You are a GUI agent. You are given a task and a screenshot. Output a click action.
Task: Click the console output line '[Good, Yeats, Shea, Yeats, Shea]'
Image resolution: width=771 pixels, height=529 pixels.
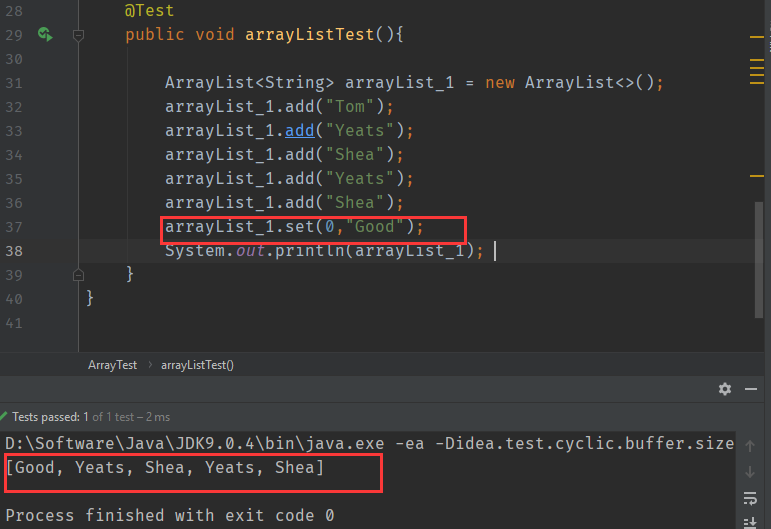165,467
